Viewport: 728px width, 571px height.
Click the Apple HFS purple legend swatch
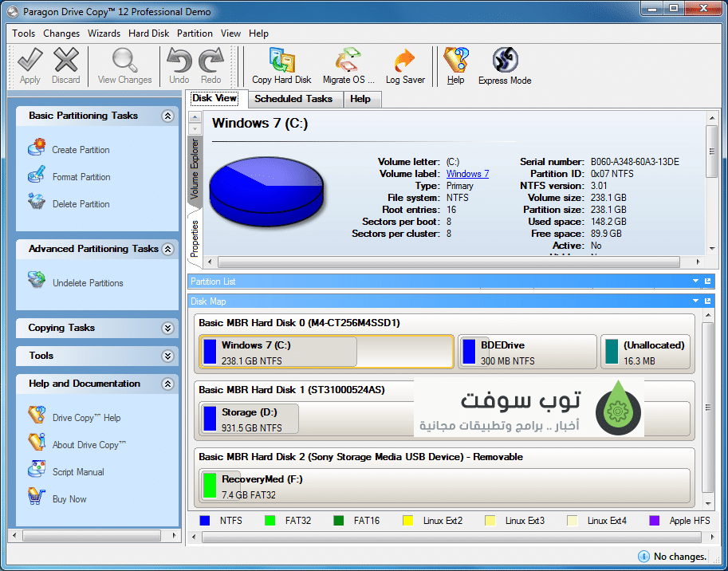tap(654, 521)
